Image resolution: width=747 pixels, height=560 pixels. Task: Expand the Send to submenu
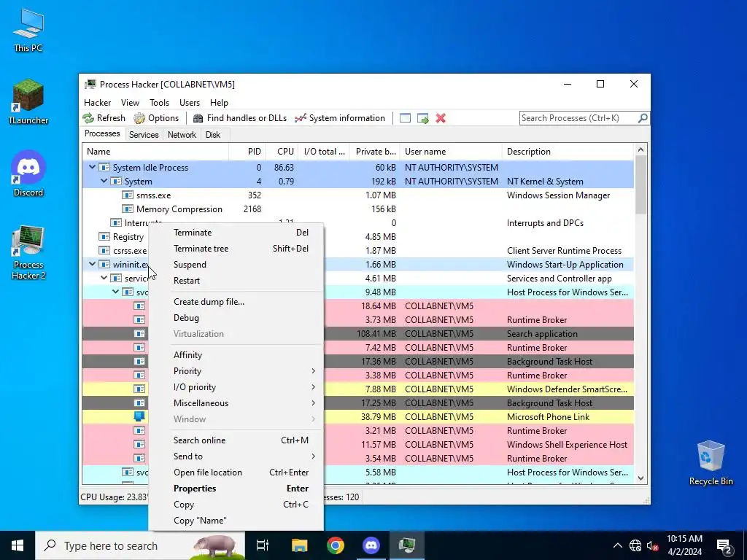coord(236,456)
